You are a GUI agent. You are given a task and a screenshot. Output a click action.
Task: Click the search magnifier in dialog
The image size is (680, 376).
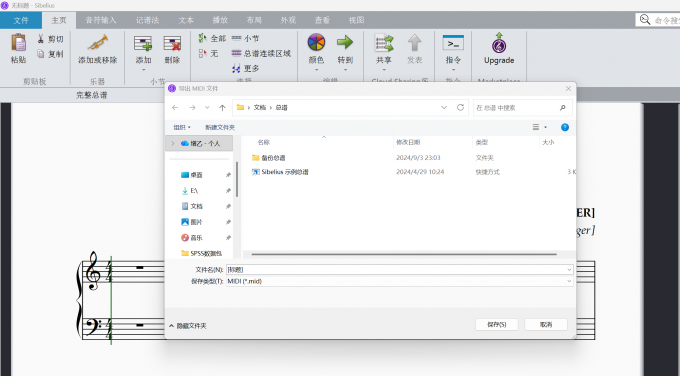click(x=562, y=108)
